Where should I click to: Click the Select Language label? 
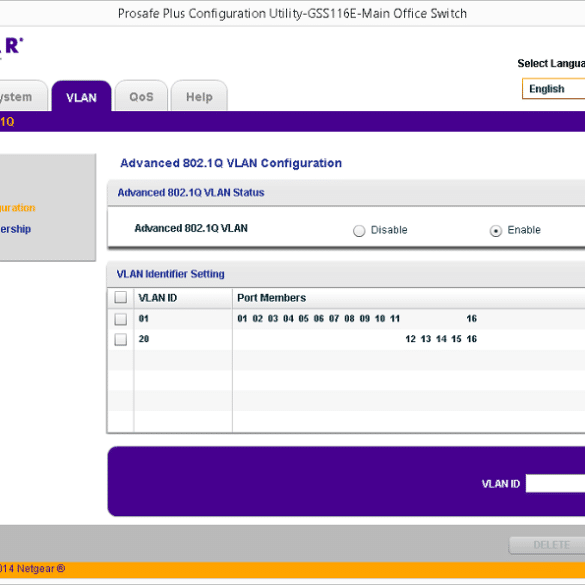pos(551,63)
